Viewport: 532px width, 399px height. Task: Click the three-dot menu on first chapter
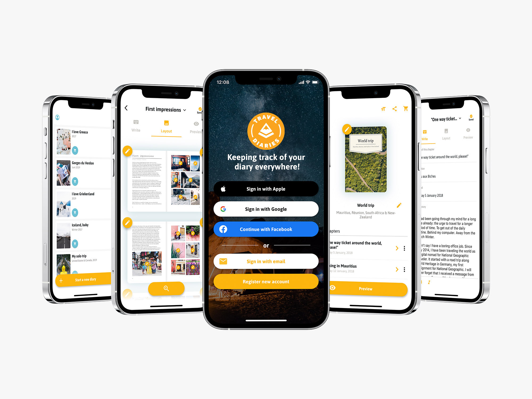pos(405,250)
